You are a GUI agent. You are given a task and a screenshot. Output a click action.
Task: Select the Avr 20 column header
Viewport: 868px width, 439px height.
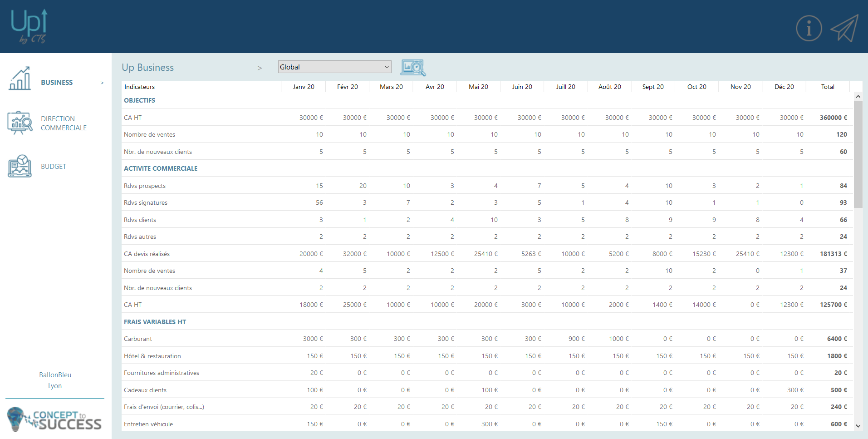click(435, 87)
